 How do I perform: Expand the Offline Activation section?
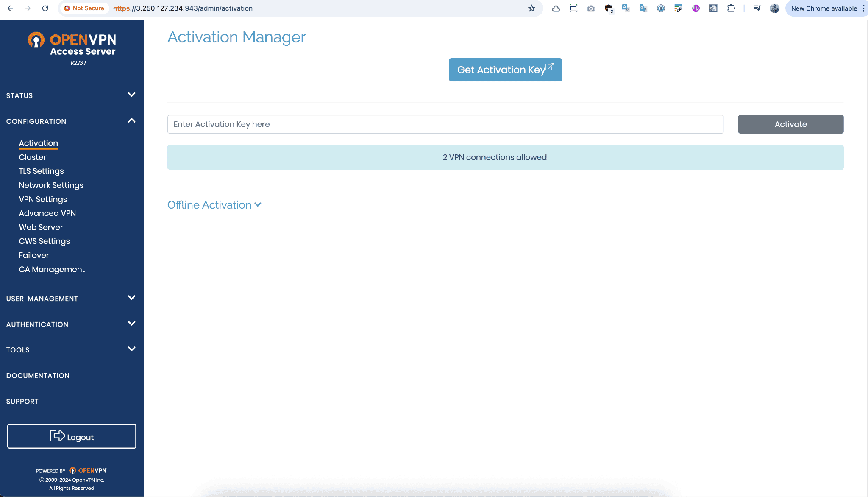pyautogui.click(x=214, y=205)
